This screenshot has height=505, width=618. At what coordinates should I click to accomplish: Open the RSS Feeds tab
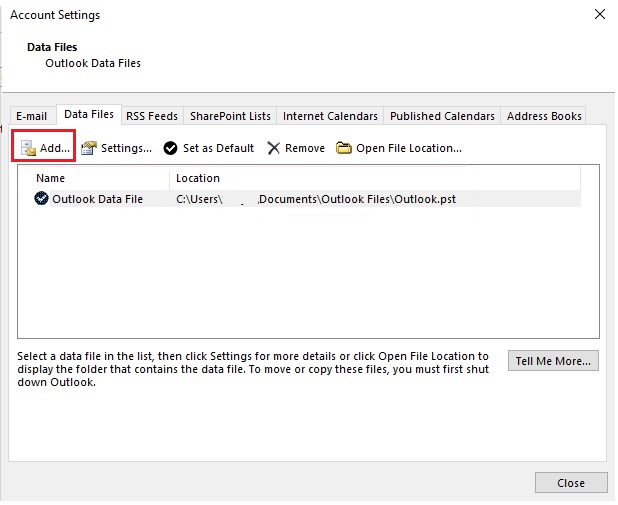pyautogui.click(x=152, y=116)
